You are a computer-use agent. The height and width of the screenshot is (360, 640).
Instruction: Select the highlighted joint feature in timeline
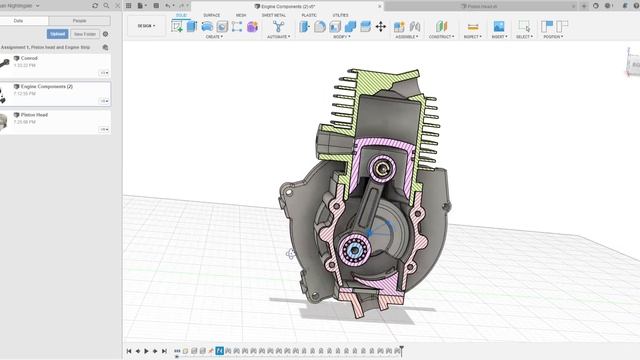220,351
